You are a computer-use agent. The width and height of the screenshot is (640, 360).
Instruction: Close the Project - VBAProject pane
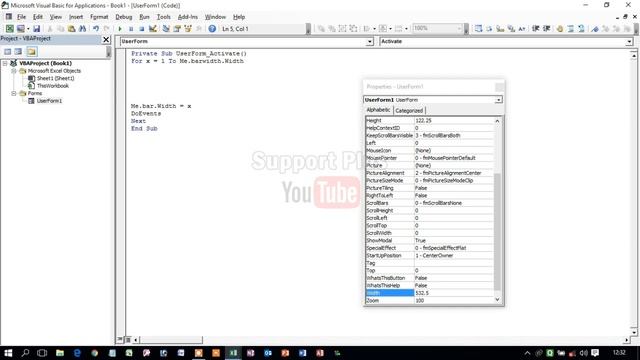tap(106, 39)
